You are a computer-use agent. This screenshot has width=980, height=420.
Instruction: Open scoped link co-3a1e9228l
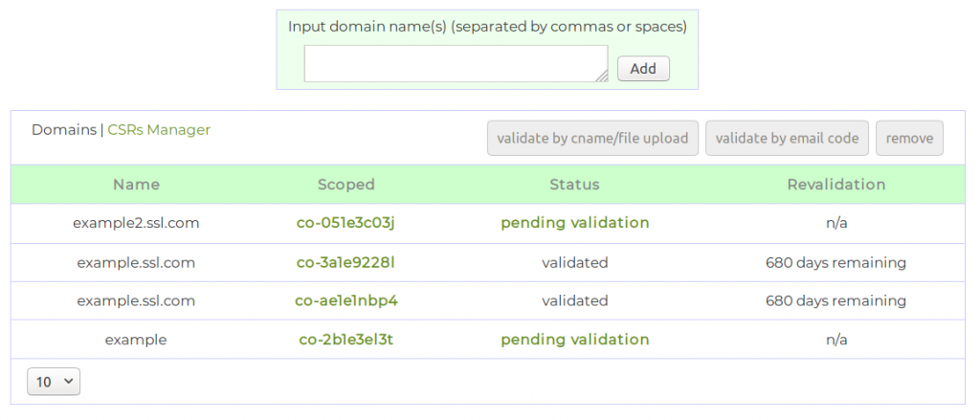coord(345,262)
